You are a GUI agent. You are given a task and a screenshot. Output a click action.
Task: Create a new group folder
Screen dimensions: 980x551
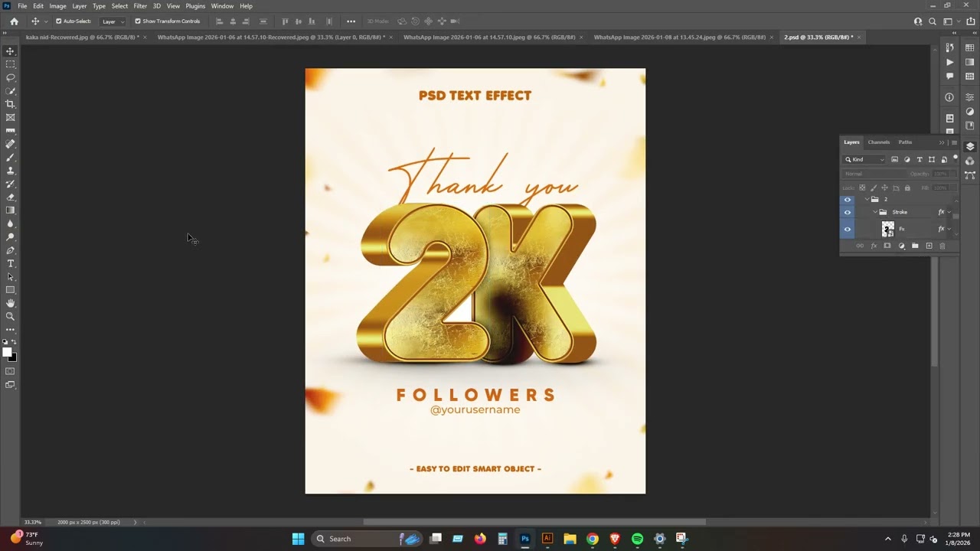point(915,246)
